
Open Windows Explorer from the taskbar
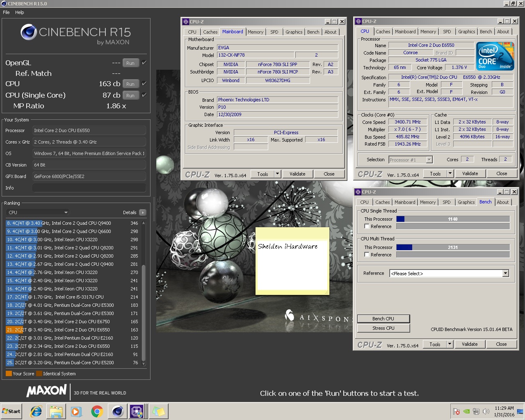point(56,411)
